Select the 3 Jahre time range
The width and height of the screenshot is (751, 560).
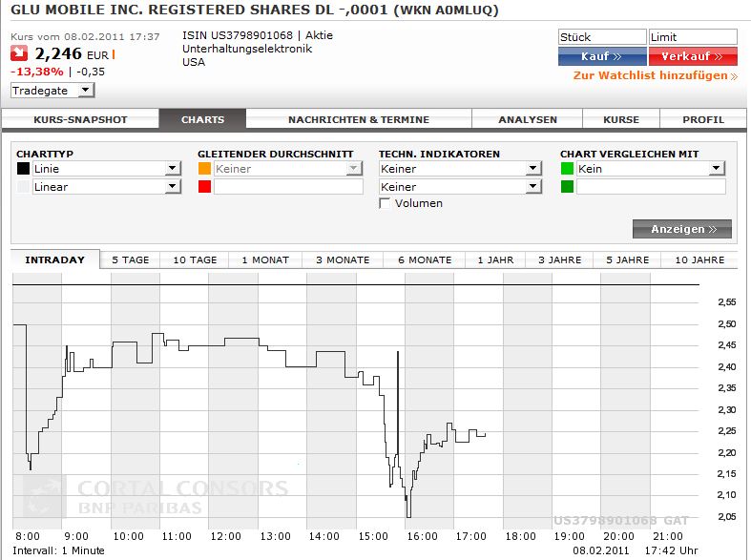(559, 259)
